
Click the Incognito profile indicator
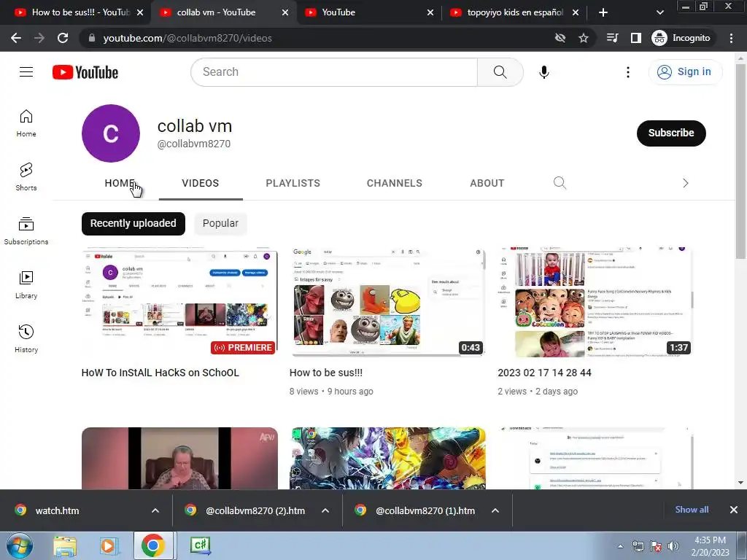click(x=681, y=38)
